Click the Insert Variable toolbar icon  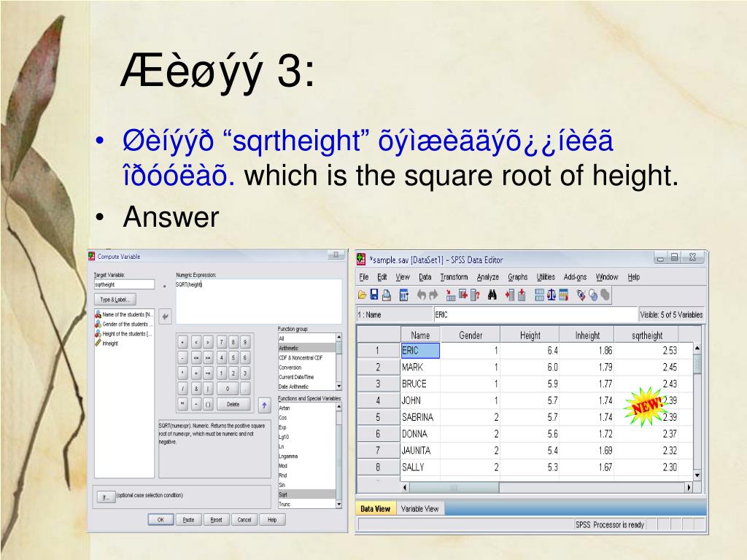click(x=522, y=295)
